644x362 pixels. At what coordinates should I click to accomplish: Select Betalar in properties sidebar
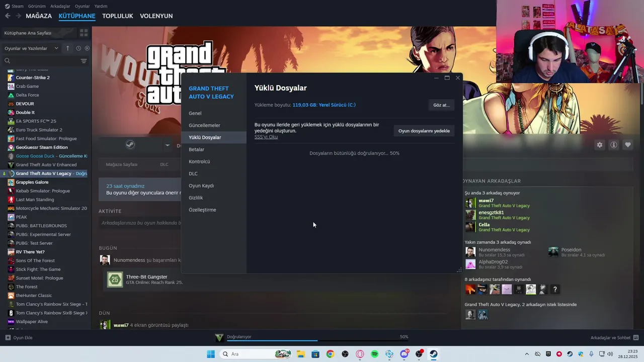tap(214, 149)
